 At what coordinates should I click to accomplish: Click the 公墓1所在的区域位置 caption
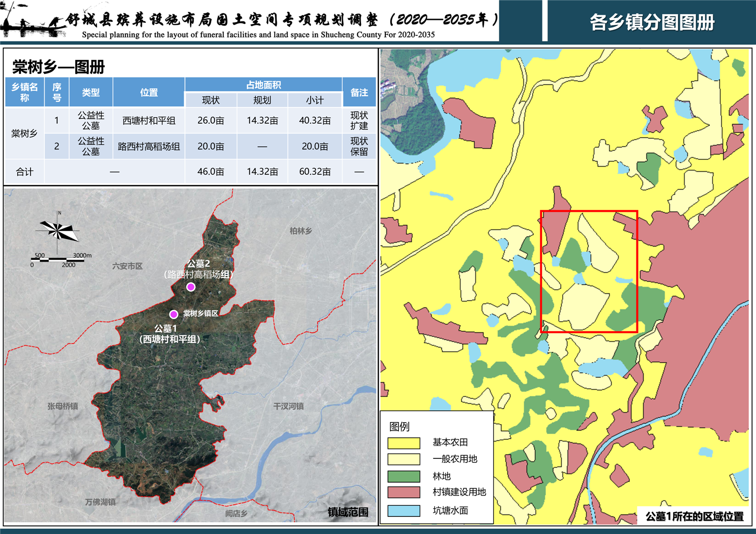694,516
